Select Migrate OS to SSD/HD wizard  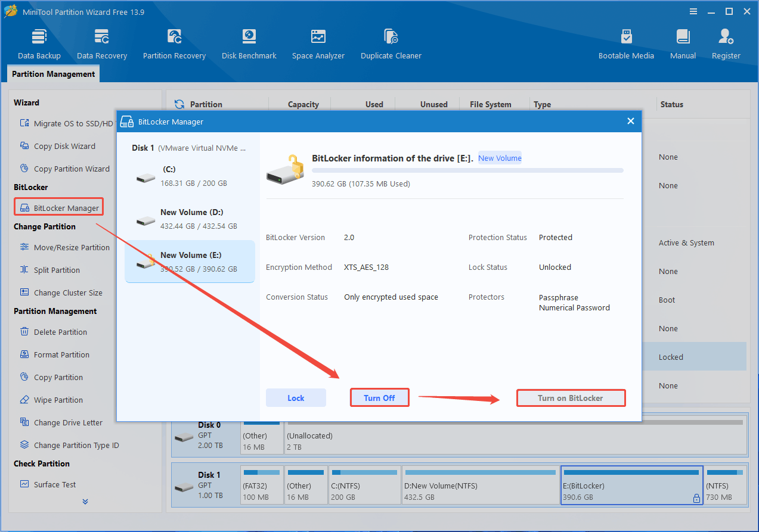pyautogui.click(x=66, y=123)
